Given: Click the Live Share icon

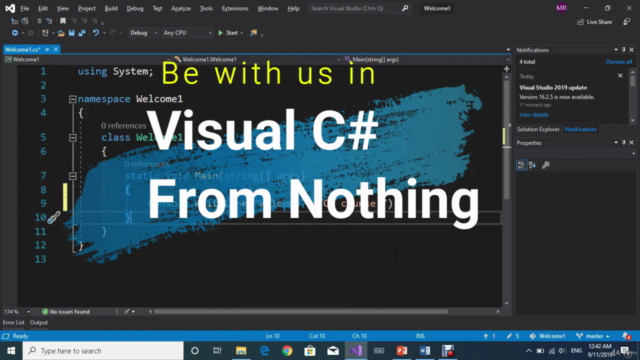Looking at the screenshot, I should (580, 22).
